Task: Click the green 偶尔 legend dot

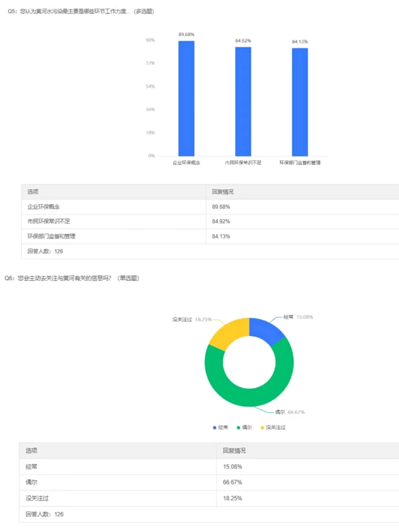Action: tap(238, 427)
